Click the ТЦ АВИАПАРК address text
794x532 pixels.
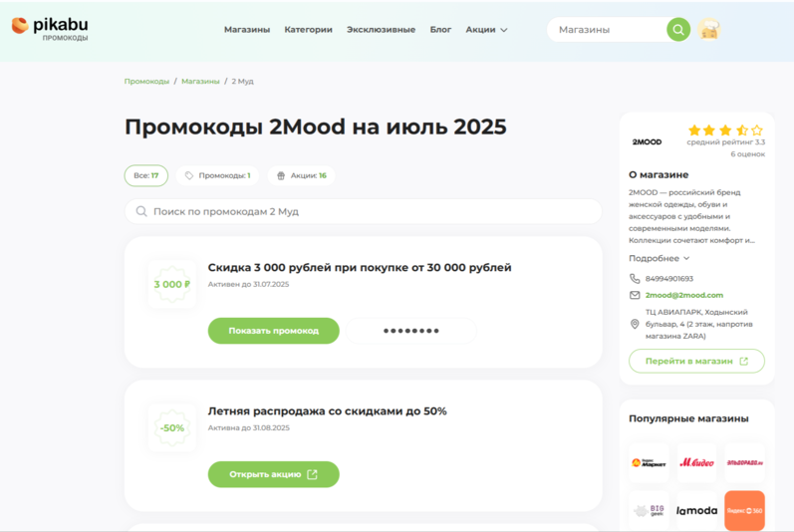(x=698, y=324)
